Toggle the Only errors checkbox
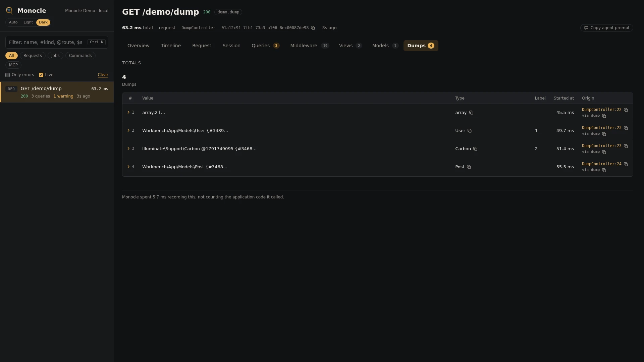Screen dimensions: 644x362 click(7, 75)
